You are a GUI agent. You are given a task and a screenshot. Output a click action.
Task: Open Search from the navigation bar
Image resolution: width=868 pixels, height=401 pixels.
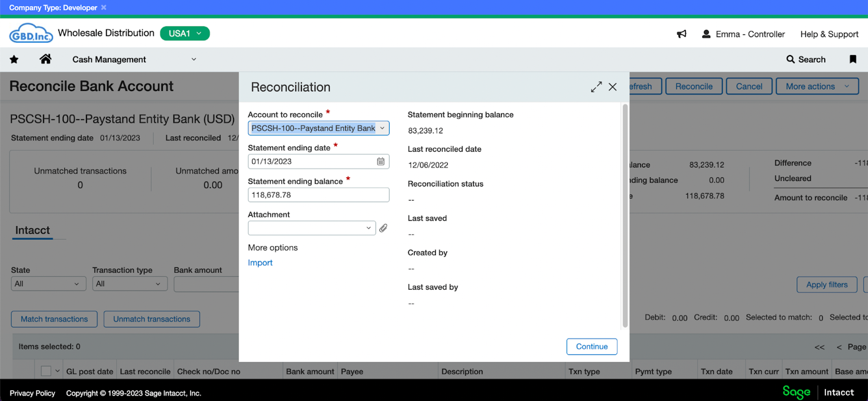pos(806,59)
